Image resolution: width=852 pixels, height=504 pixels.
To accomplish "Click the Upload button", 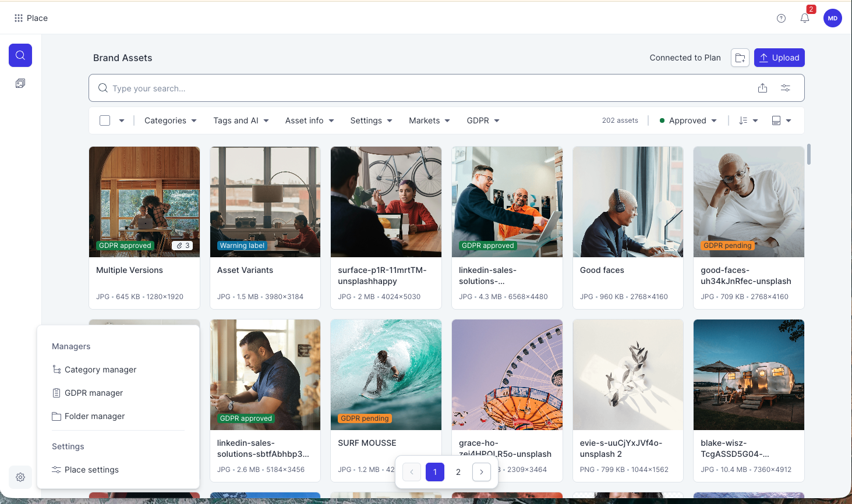I will point(779,58).
